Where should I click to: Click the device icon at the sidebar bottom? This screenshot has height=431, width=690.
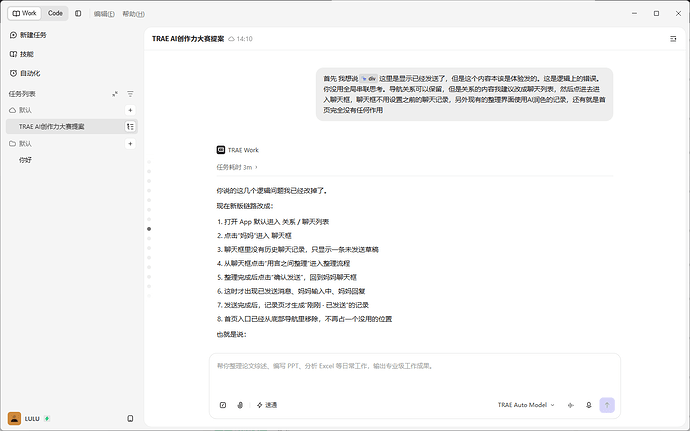(x=130, y=418)
